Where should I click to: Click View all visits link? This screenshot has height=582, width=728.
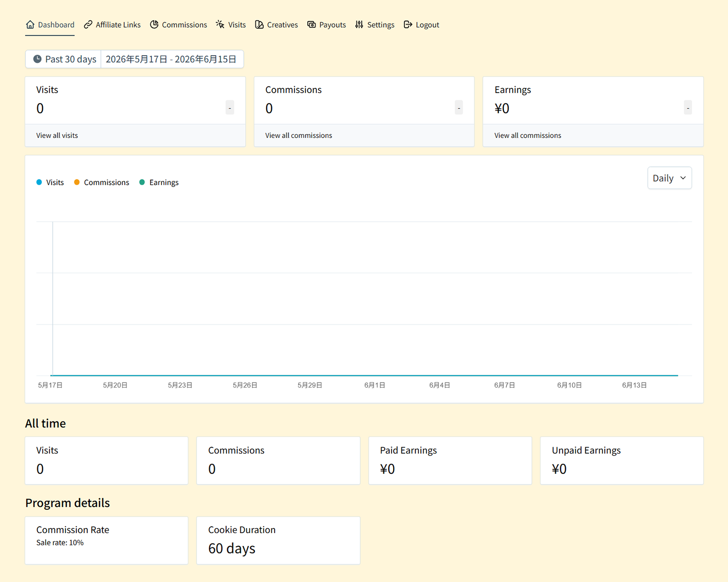point(57,135)
